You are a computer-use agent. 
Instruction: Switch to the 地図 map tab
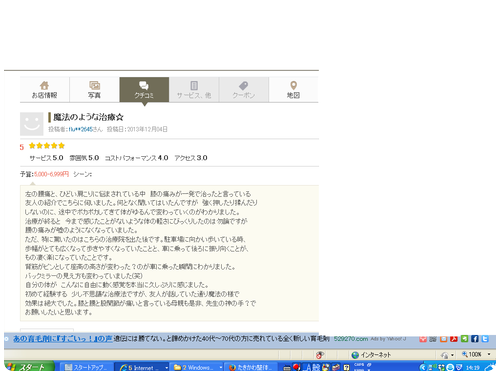(293, 90)
